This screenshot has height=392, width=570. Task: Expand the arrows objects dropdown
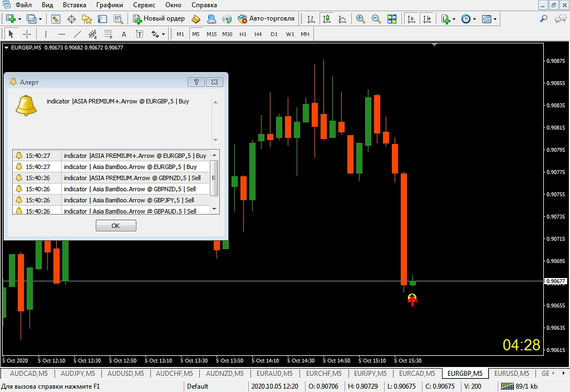pos(163,34)
